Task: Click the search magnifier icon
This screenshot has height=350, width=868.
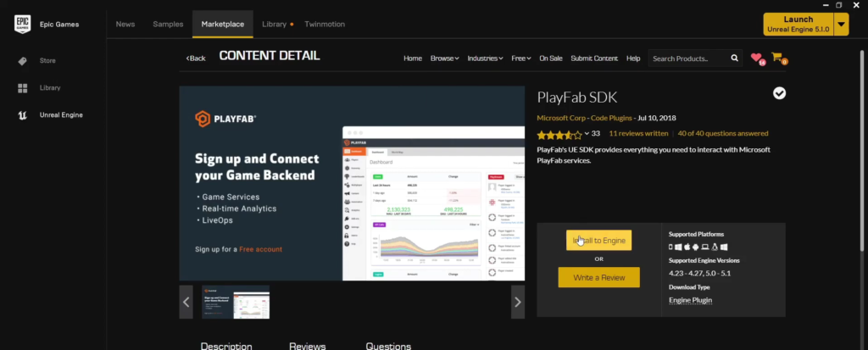Action: coord(734,58)
